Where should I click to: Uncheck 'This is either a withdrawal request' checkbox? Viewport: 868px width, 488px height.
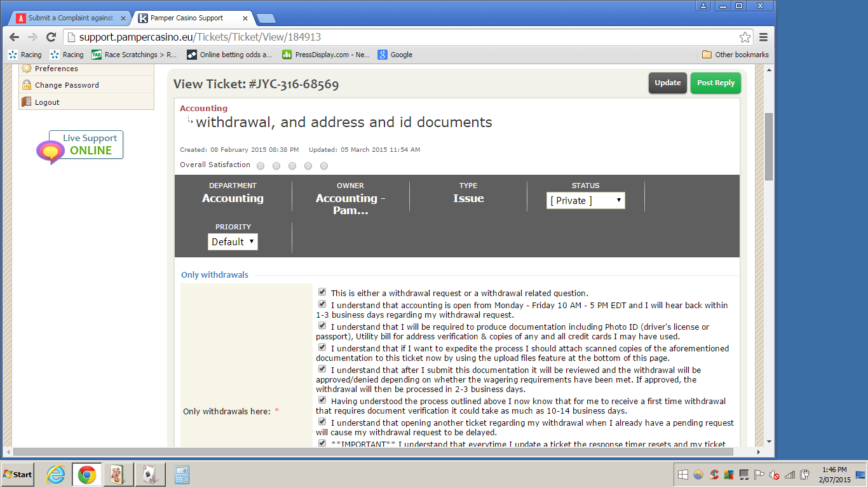click(322, 292)
